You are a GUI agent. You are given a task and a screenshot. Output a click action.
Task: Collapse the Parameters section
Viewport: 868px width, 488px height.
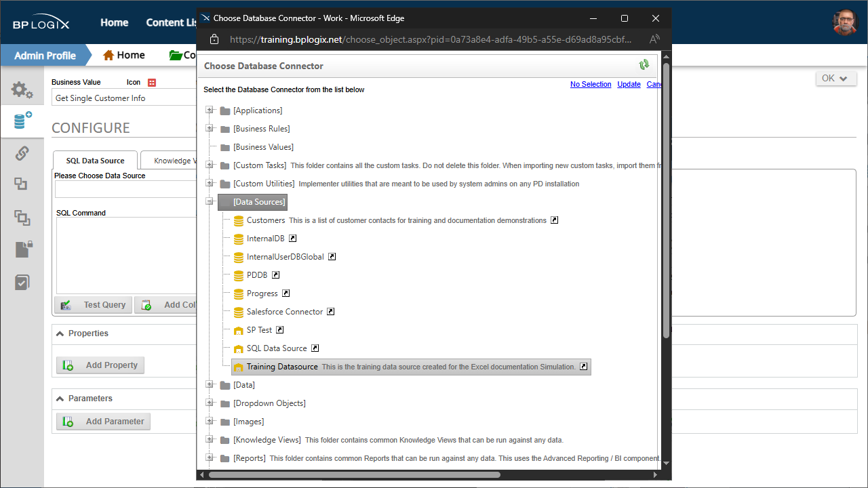[x=60, y=399]
